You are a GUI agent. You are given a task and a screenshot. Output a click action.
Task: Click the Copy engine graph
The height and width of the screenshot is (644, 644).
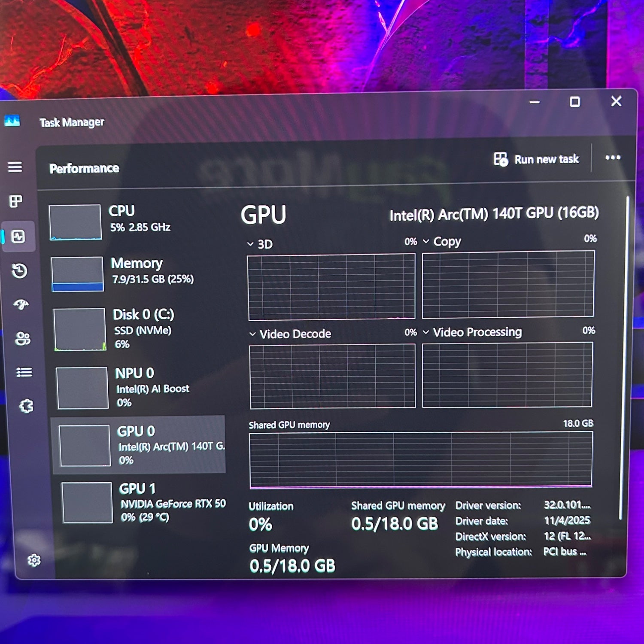[508, 285]
